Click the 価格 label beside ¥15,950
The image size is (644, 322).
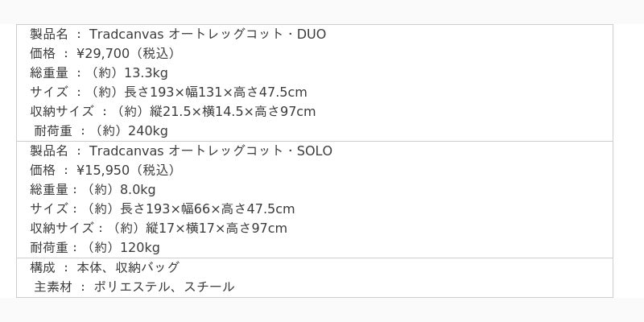tap(43, 170)
